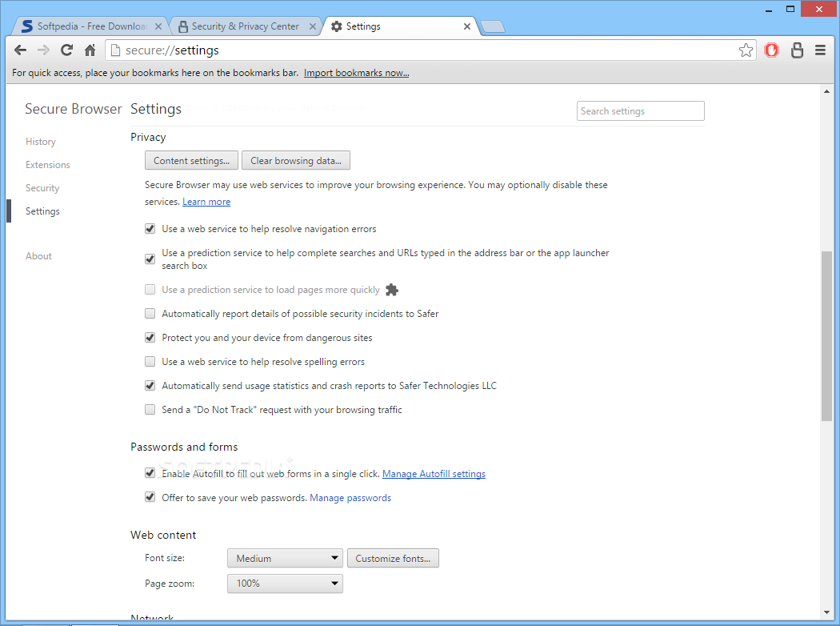Open a new tab
Screen dimensions: 840x626
point(492,26)
